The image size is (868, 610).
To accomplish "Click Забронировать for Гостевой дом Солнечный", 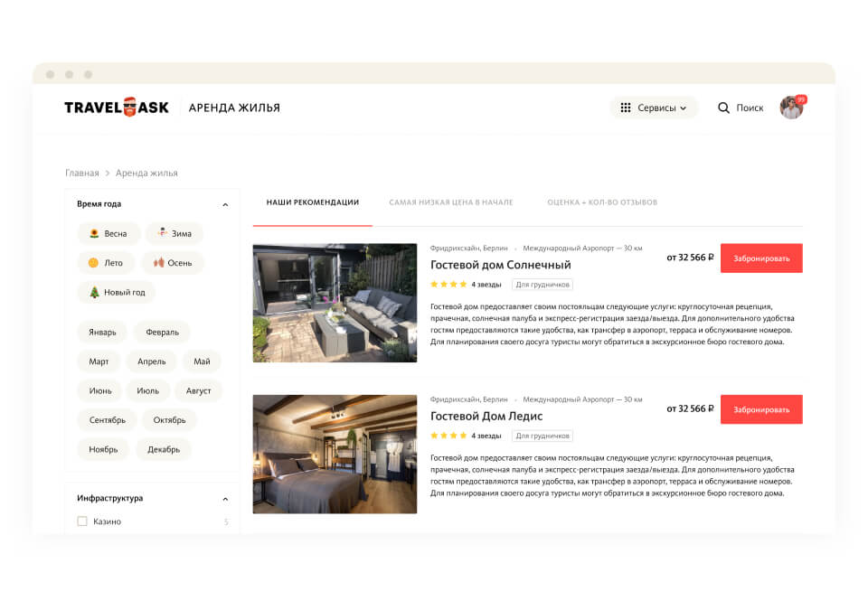I will pos(761,258).
